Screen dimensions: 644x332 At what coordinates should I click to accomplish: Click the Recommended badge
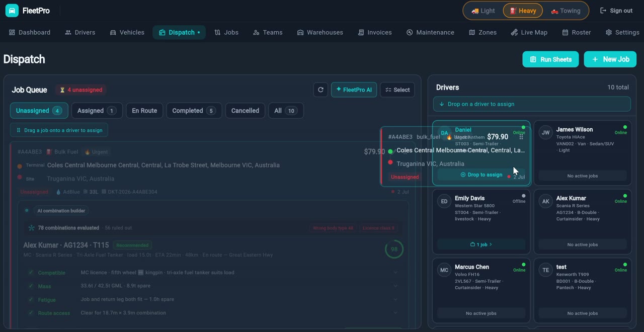point(132,245)
